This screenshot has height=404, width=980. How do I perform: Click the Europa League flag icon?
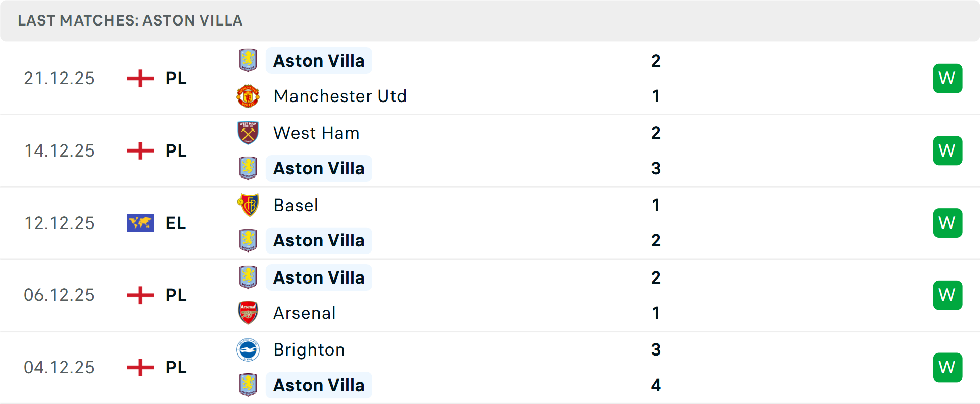(x=140, y=223)
